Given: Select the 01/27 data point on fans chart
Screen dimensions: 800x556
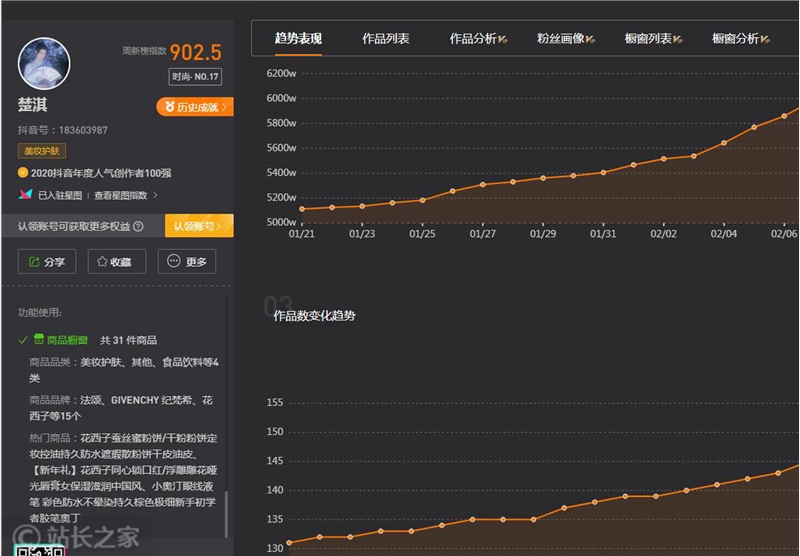Looking at the screenshot, I should tap(483, 185).
